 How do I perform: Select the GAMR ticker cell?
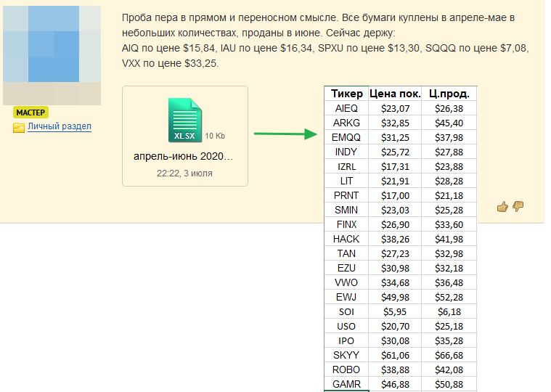point(346,384)
